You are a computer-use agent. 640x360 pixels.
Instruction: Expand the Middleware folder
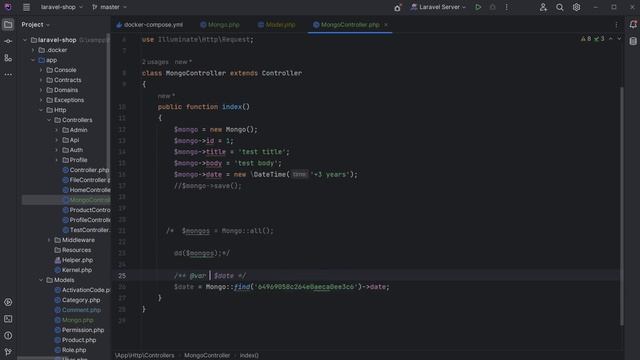pos(49,240)
